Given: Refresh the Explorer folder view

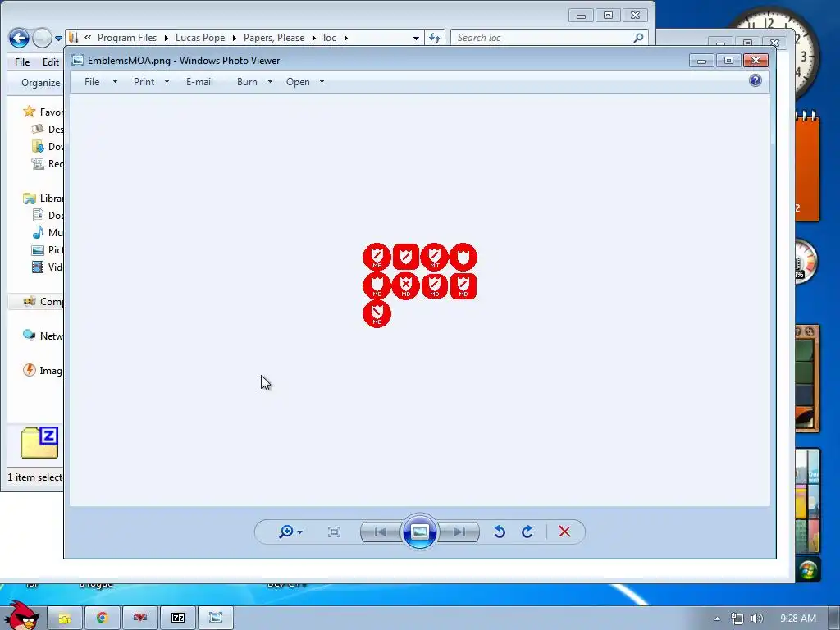Looking at the screenshot, I should coord(435,38).
